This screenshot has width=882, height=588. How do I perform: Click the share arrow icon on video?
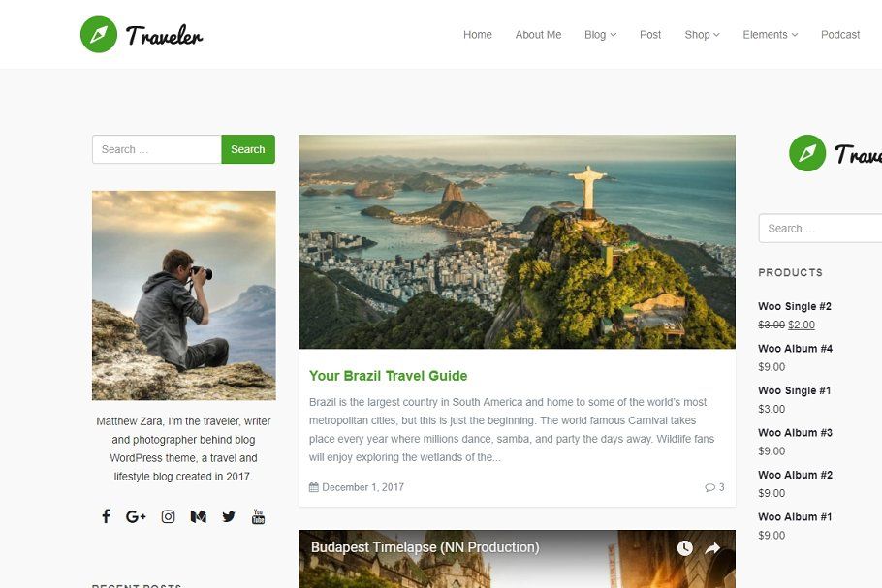712,548
